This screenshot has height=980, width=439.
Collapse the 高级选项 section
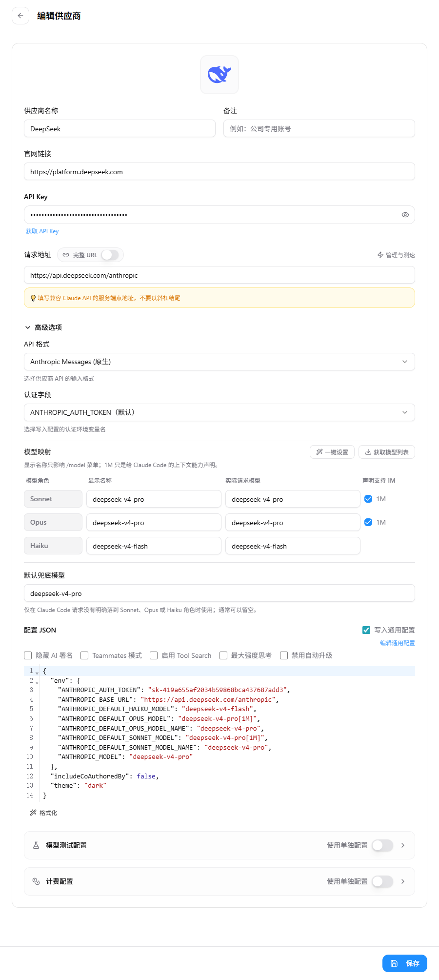[43, 327]
